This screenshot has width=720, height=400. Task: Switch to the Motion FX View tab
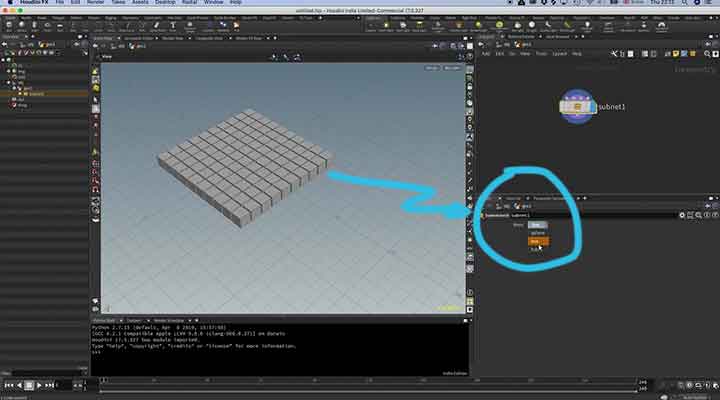[249, 38]
